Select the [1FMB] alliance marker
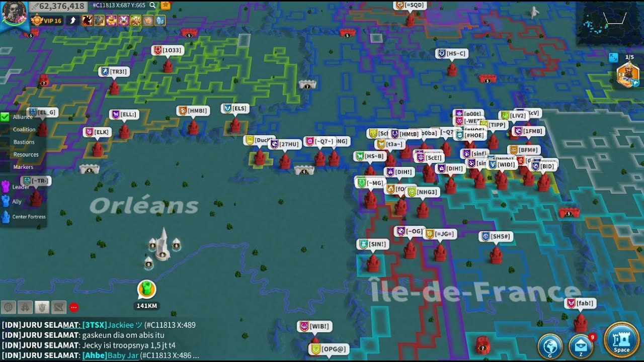Image resolution: width=644 pixels, height=362 pixels. click(x=528, y=131)
